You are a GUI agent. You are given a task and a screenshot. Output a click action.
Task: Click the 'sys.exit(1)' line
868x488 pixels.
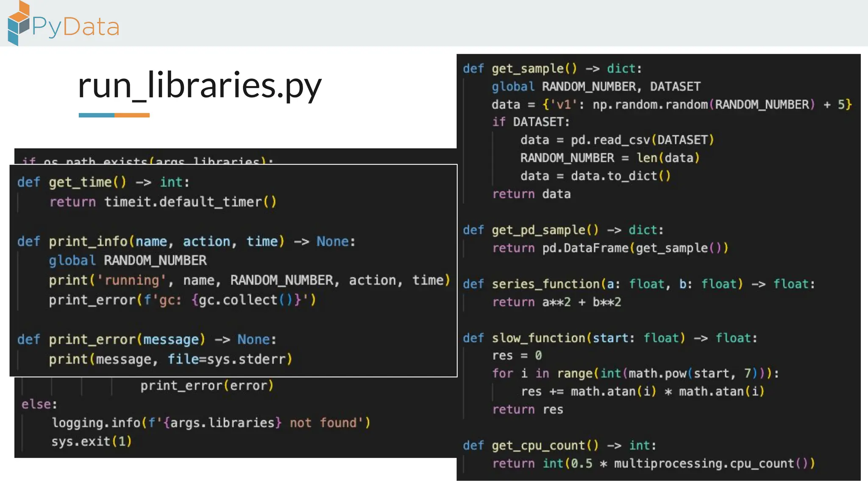92,441
